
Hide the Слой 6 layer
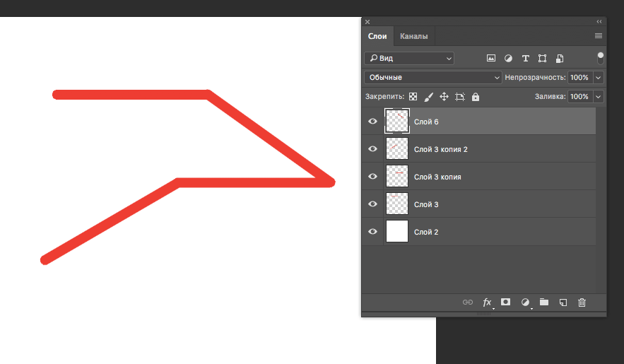(372, 122)
